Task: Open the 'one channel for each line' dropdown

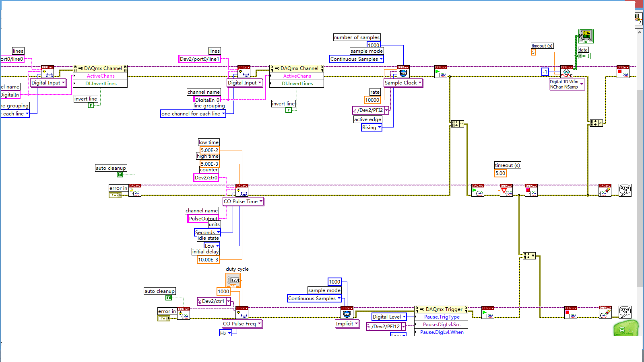Action: point(193,114)
